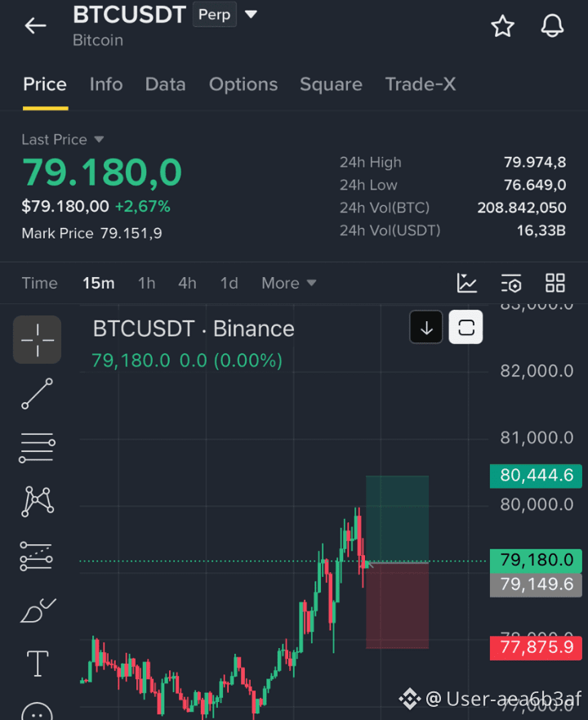
Task: Click the BTCUSDT · Binance chart title
Action: pyautogui.click(x=194, y=329)
